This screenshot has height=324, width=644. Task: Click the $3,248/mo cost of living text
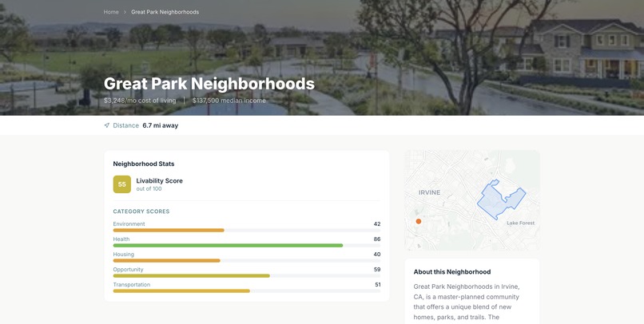(x=140, y=101)
